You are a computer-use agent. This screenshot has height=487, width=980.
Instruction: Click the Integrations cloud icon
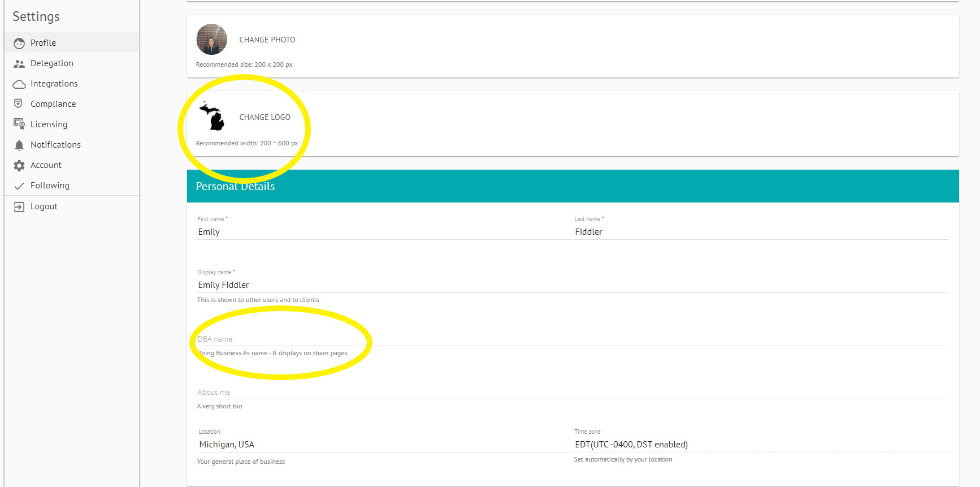click(x=19, y=84)
